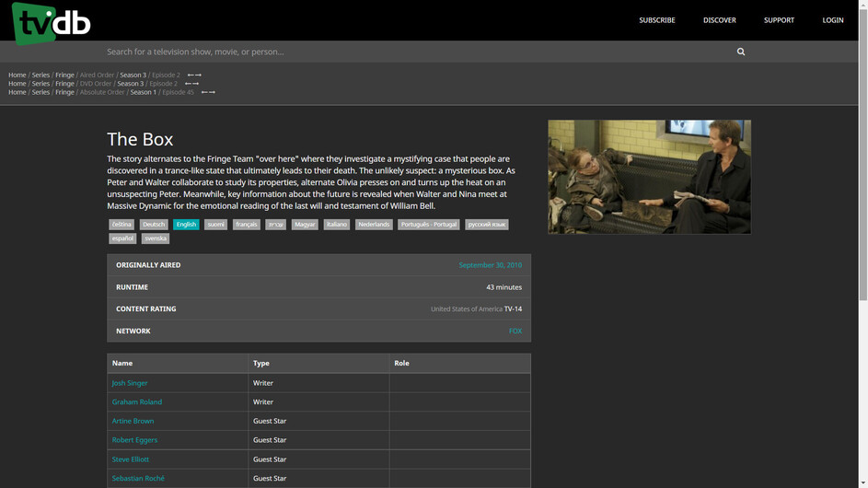Screen dimensions: 868x488
Task: Open Series in Absolute Order breadcrumb
Action: pyautogui.click(x=41, y=92)
